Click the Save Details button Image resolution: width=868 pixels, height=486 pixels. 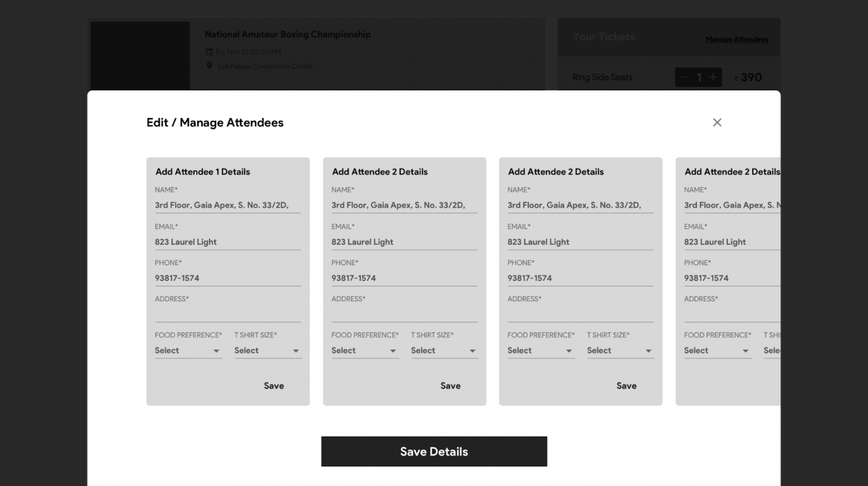click(434, 451)
